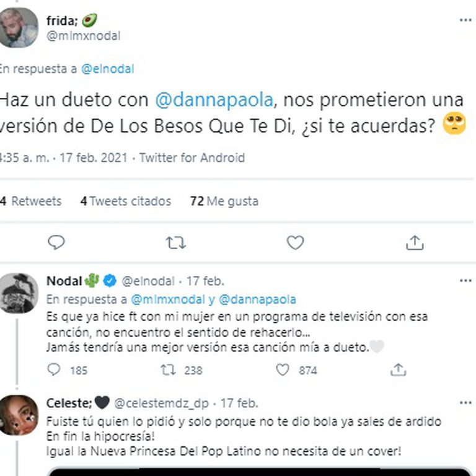Open Nodal's profile avatar
This screenshot has width=476, height=476.
pyautogui.click(x=18, y=293)
